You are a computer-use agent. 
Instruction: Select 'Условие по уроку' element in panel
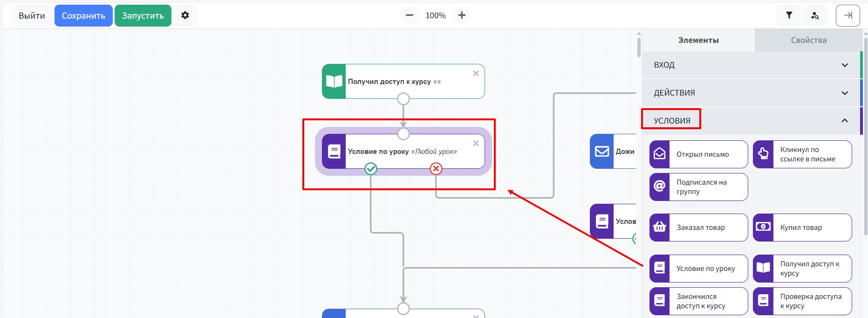699,269
